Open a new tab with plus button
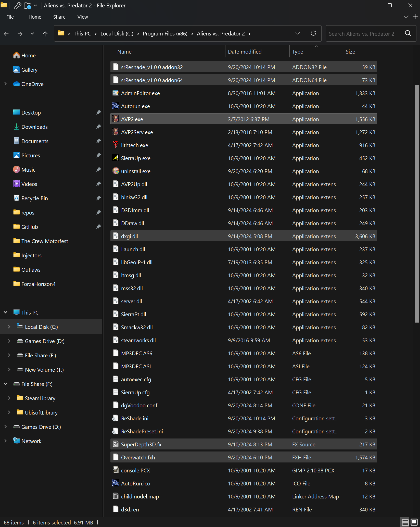Screen dimensions: 420x527 point(416,17)
